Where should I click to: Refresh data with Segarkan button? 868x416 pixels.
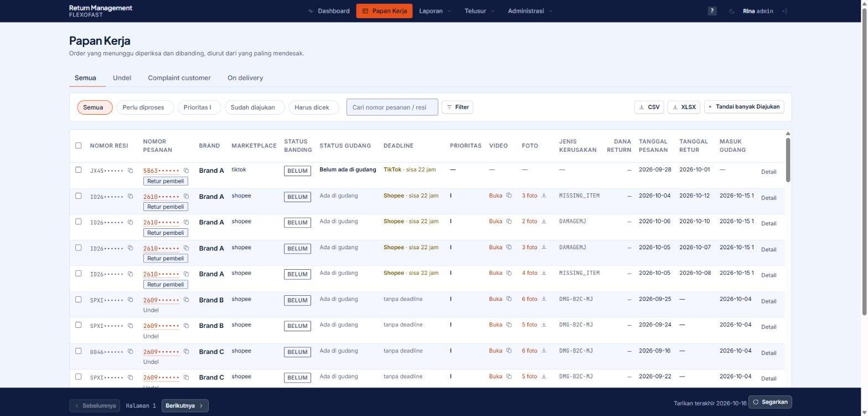tap(770, 402)
